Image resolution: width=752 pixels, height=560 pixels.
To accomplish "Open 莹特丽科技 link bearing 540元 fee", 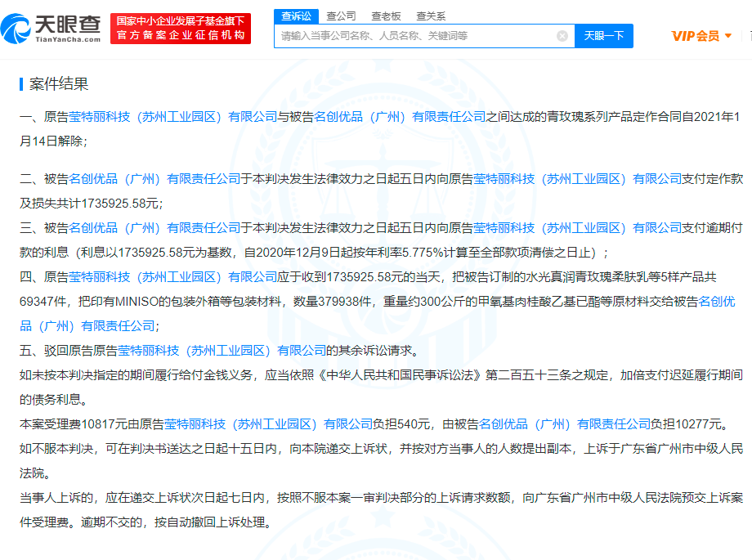I will [x=268, y=424].
